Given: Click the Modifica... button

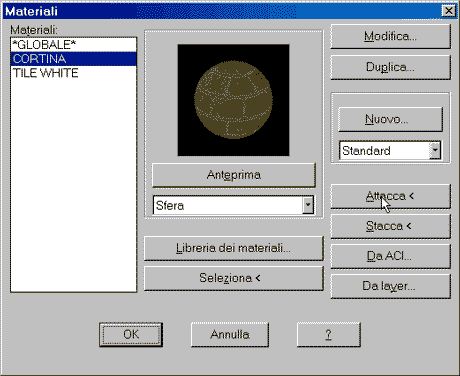Looking at the screenshot, I should pyautogui.click(x=390, y=36).
